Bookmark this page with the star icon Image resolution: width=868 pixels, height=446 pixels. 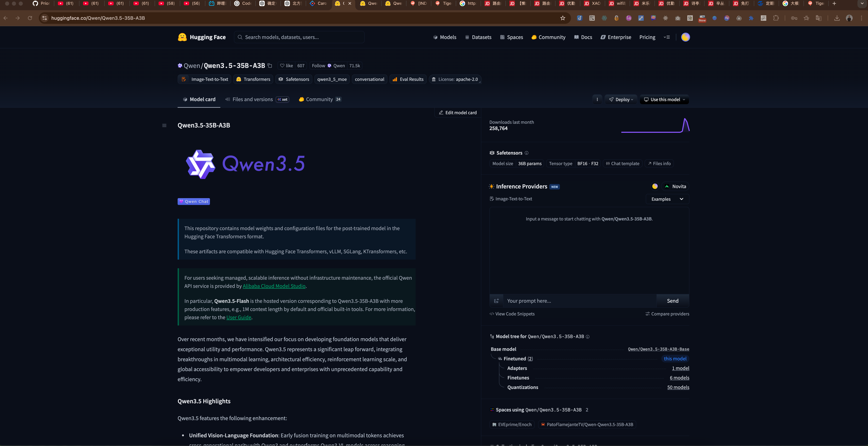coord(563,18)
